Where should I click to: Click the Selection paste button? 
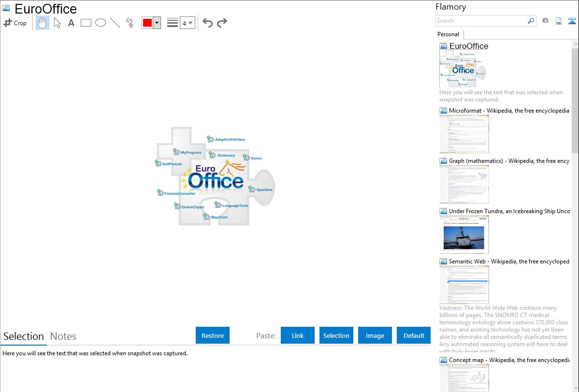tap(336, 335)
